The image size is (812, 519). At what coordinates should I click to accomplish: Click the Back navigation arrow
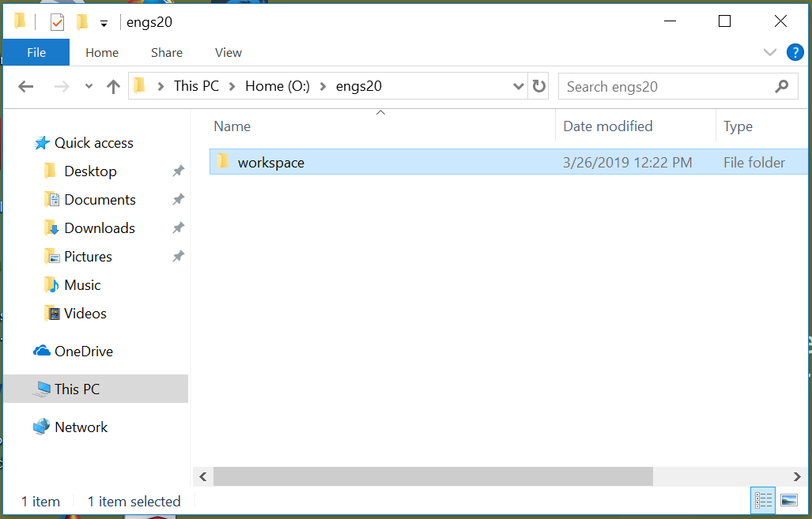click(x=25, y=86)
